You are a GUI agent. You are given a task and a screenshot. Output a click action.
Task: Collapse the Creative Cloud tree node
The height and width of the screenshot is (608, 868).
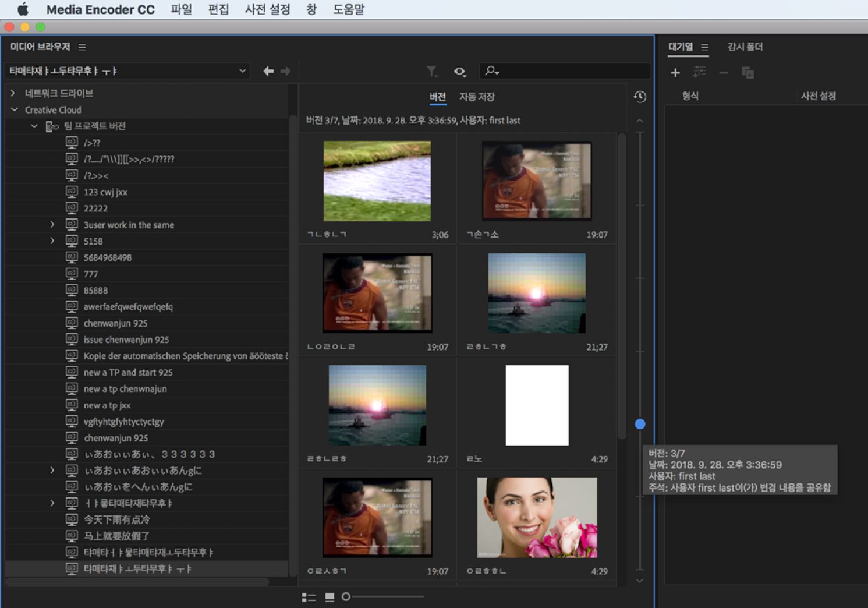coord(15,109)
